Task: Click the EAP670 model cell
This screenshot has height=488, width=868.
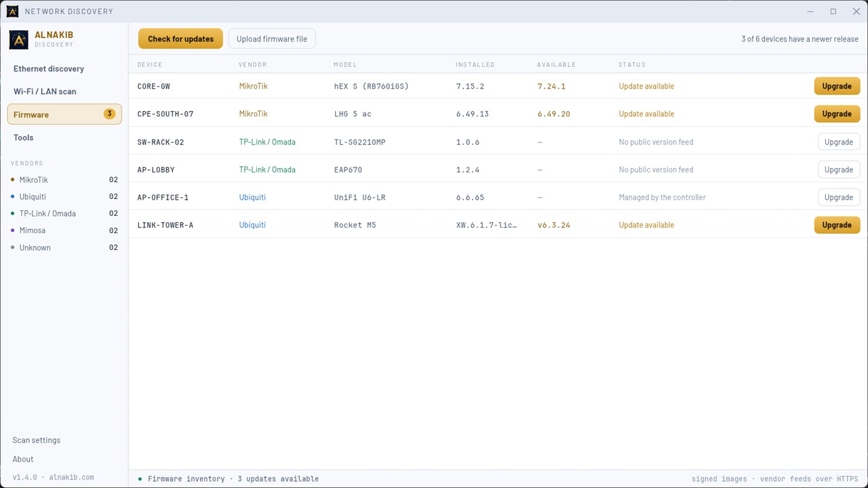Action: [x=348, y=170]
